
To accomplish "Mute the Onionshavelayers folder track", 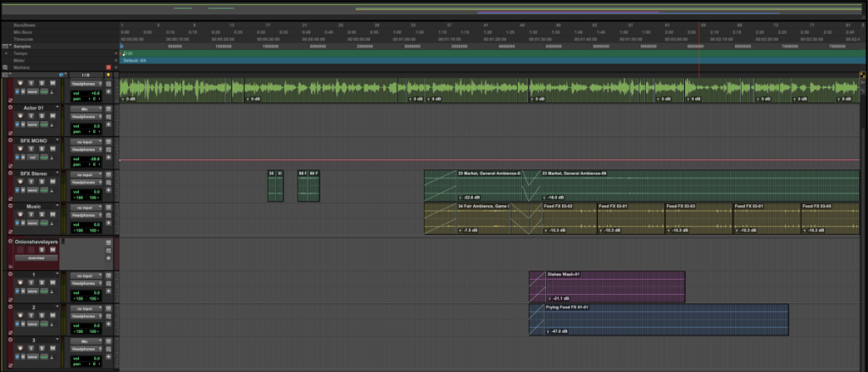I will [x=53, y=250].
